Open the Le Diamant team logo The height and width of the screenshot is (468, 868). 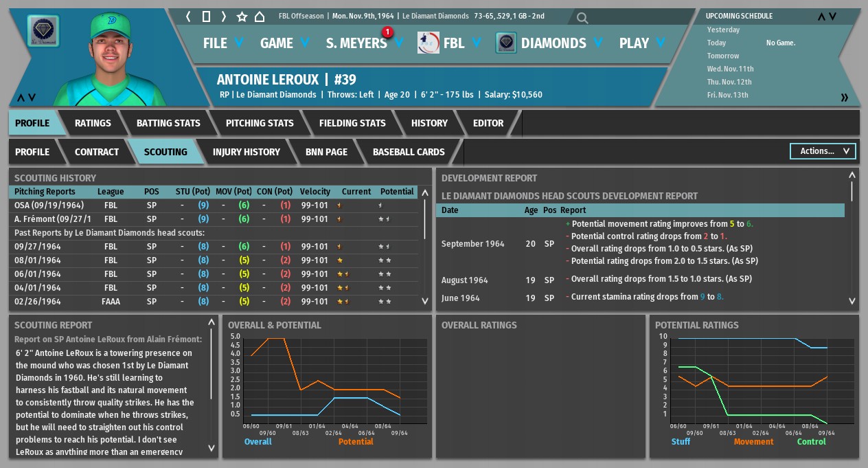[44, 32]
